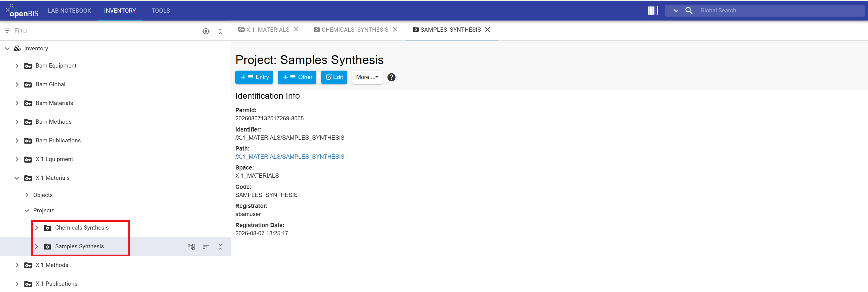Screen dimensions: 868x292
Task: Close the SAMPLES_SYNTHESIS tab
Action: [x=487, y=30]
